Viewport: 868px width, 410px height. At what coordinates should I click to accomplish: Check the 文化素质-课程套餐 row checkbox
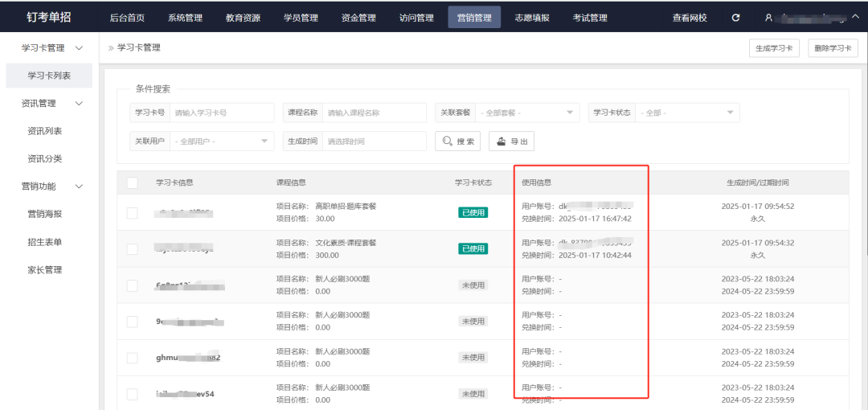point(133,248)
